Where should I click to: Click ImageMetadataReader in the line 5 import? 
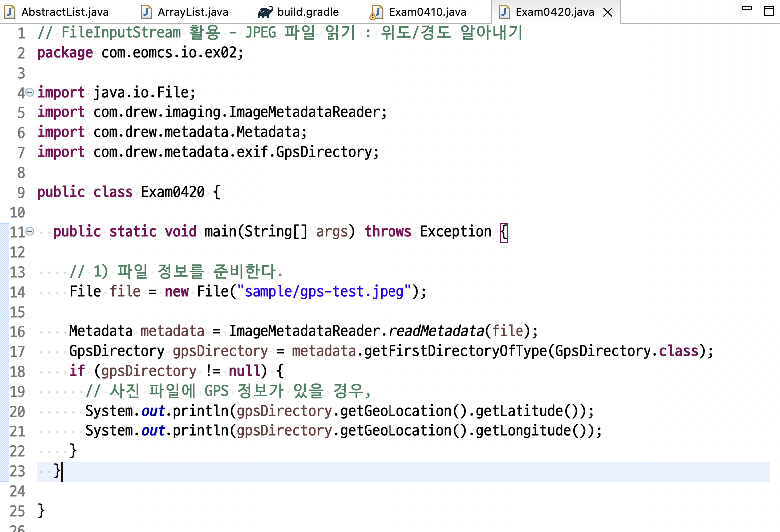point(304,112)
